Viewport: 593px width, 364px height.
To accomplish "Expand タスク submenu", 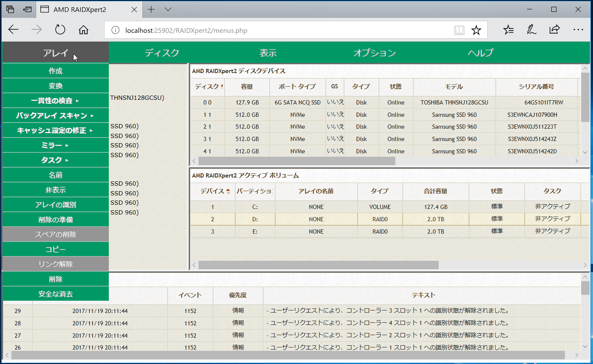I will 56,160.
